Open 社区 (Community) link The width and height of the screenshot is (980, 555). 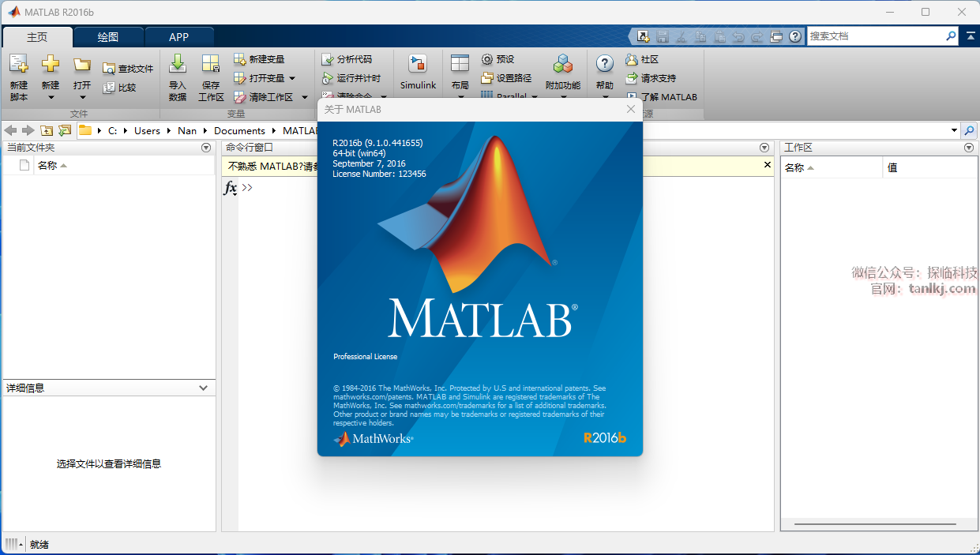[x=642, y=59]
